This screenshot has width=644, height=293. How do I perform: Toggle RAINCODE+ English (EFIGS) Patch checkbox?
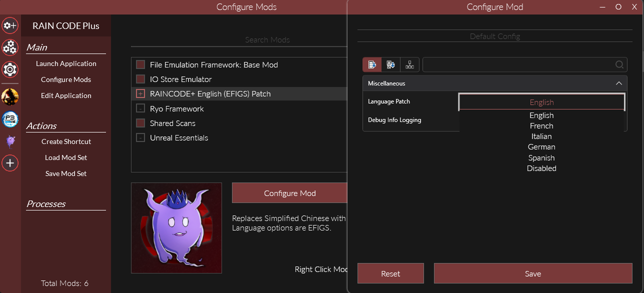point(140,93)
